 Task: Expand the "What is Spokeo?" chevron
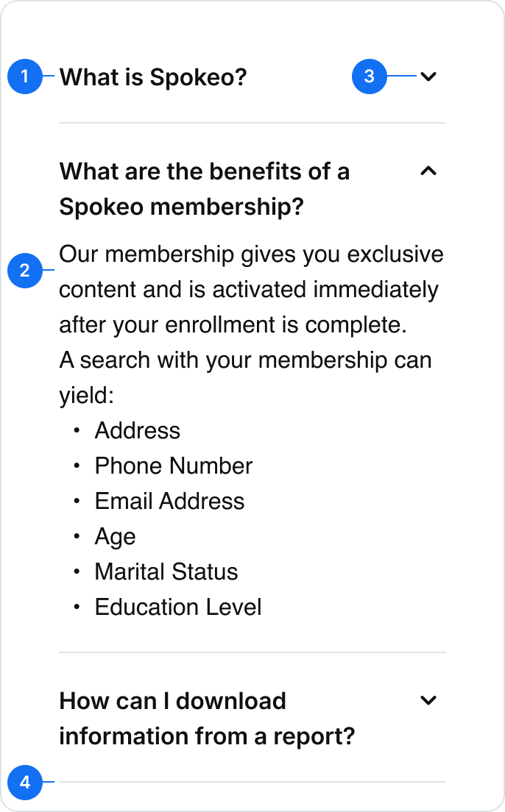click(428, 76)
